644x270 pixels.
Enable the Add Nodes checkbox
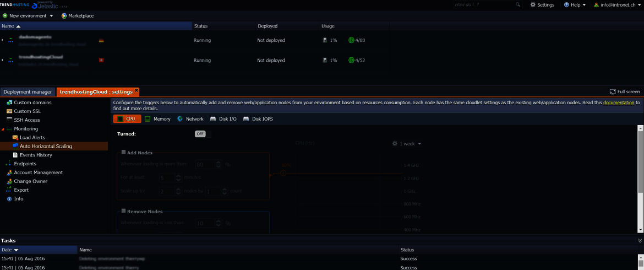tap(124, 152)
